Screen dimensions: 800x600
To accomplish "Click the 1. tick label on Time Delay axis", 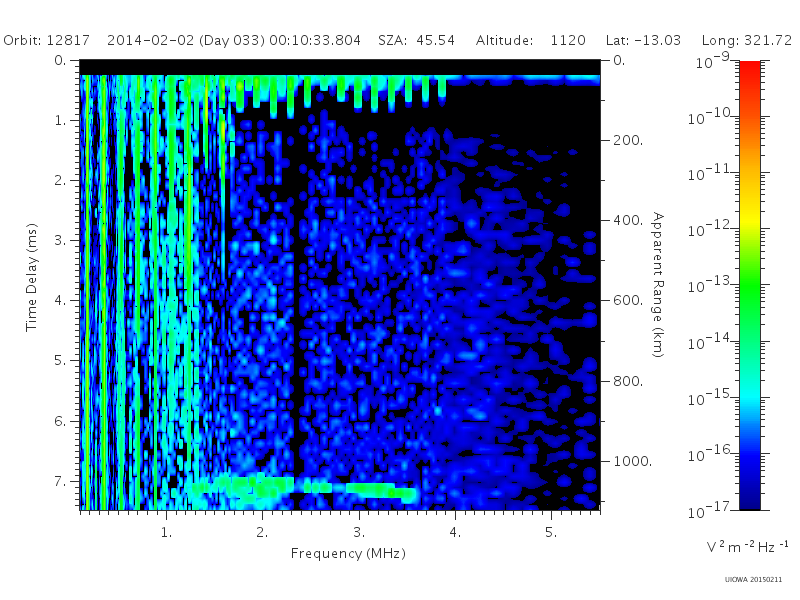I will [x=60, y=120].
